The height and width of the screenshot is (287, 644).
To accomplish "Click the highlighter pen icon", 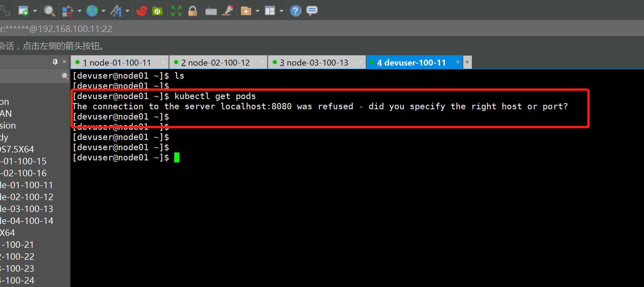I will point(227,11).
